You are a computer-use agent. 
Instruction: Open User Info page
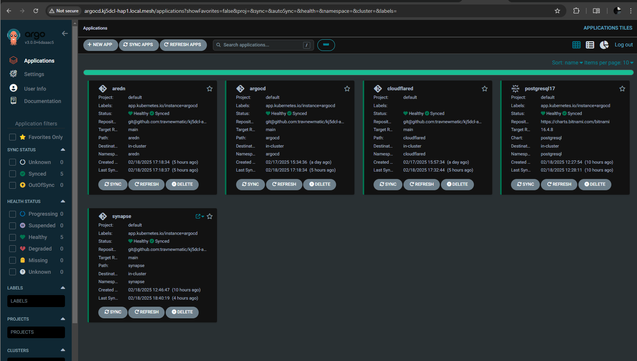tap(35, 89)
